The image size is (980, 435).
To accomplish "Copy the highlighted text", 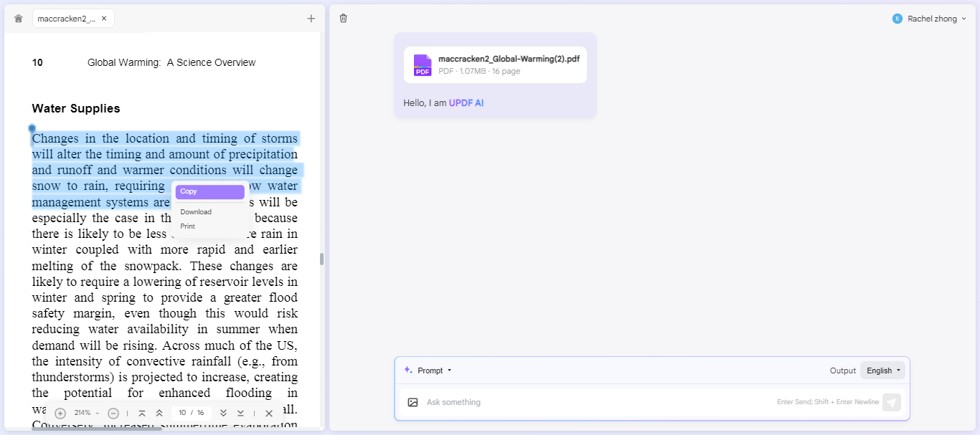I will click(209, 191).
